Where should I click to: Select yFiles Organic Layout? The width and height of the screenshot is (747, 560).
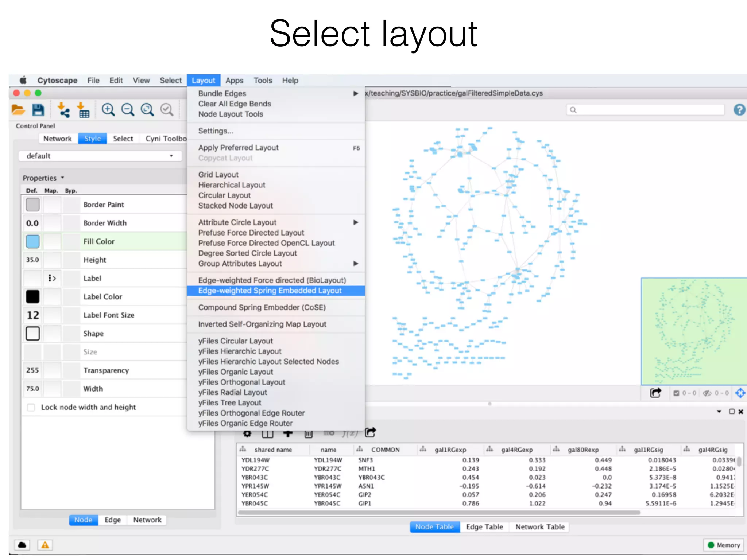click(x=276, y=372)
